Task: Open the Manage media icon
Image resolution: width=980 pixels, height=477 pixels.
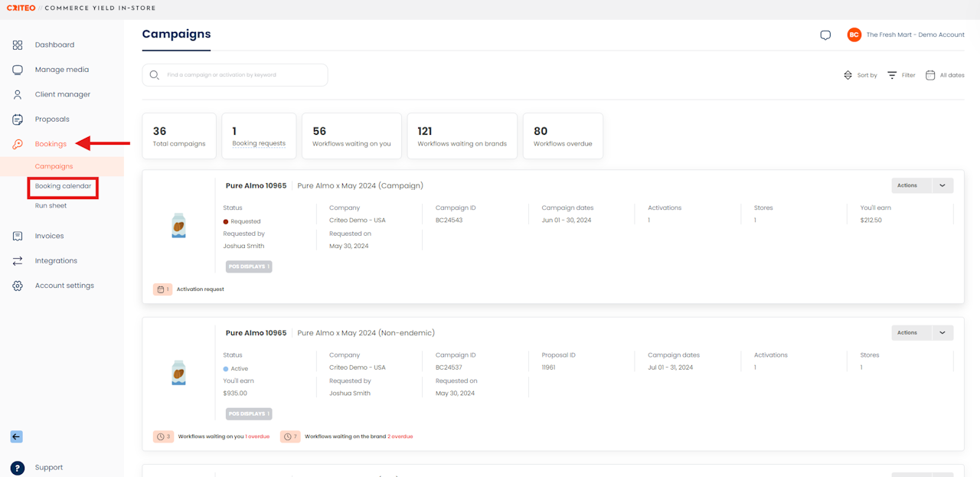Action: [x=18, y=70]
